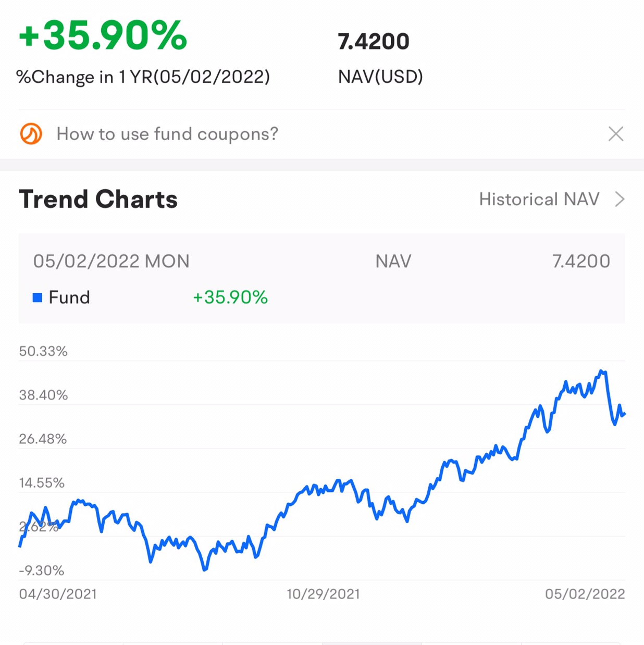
Task: Click the chart peak near 50.33%
Action: pos(602,371)
